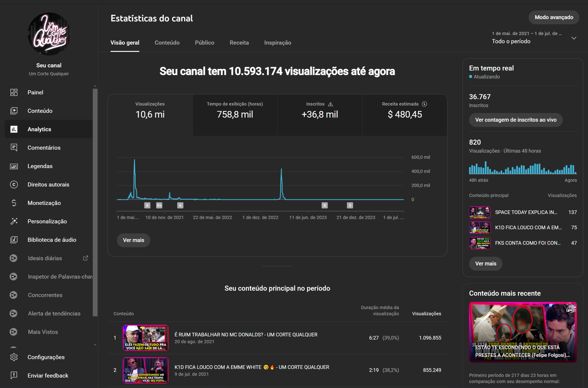Switch to the Público tab

coord(204,42)
